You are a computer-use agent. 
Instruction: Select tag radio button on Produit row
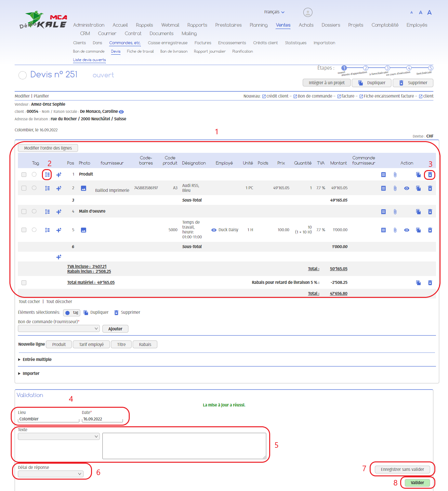(34, 175)
